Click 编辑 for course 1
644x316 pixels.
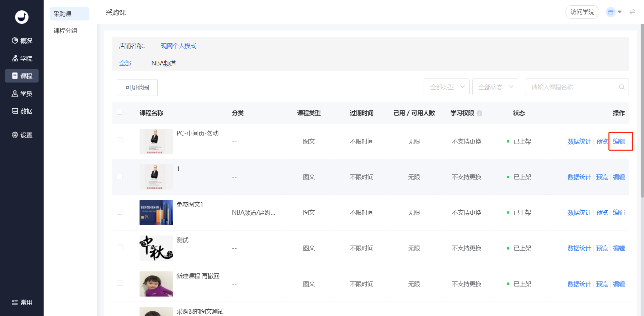tap(619, 177)
